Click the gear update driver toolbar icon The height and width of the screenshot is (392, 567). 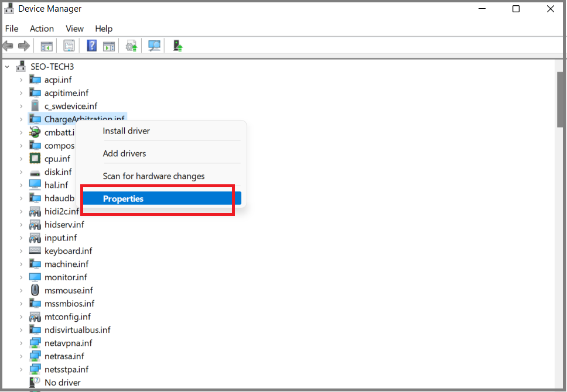point(131,46)
